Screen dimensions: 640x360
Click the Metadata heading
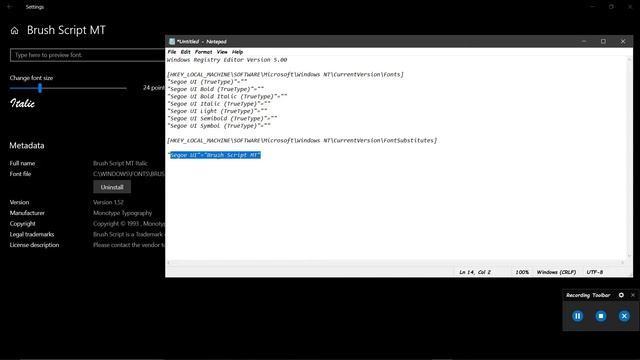[x=27, y=146]
